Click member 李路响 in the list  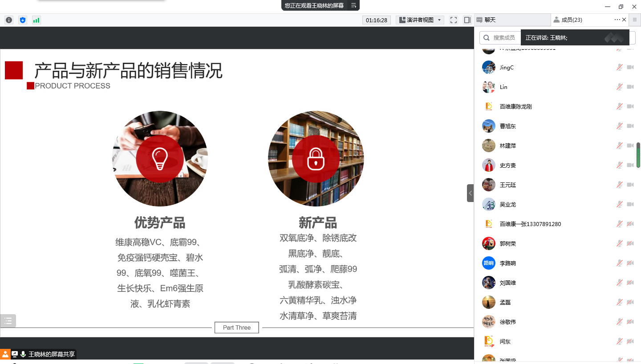coord(507,263)
